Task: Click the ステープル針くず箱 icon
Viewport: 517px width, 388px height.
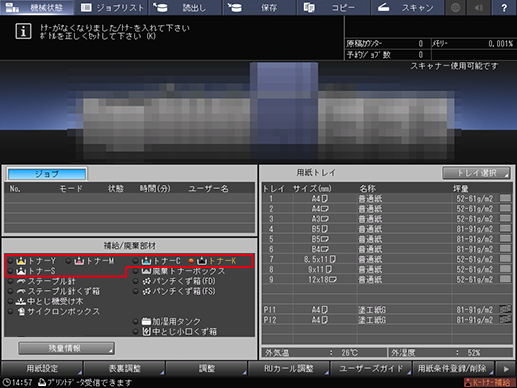Action: [x=21, y=291]
